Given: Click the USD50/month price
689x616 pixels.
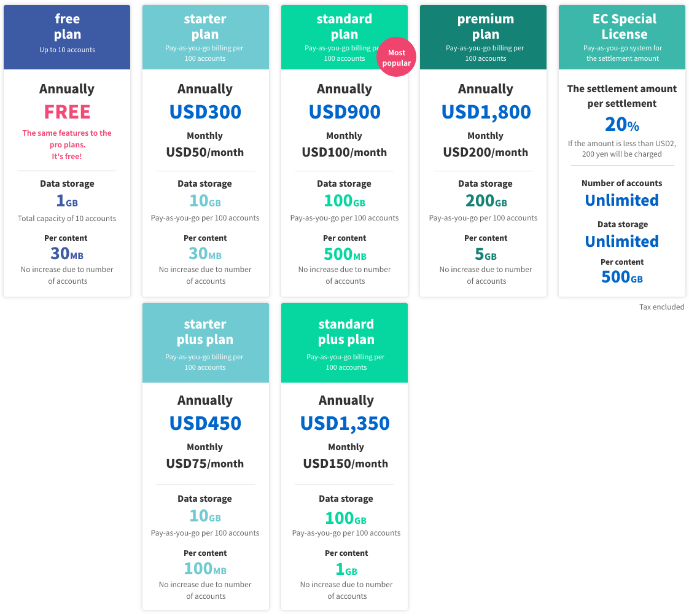Looking at the screenshot, I should 205,152.
